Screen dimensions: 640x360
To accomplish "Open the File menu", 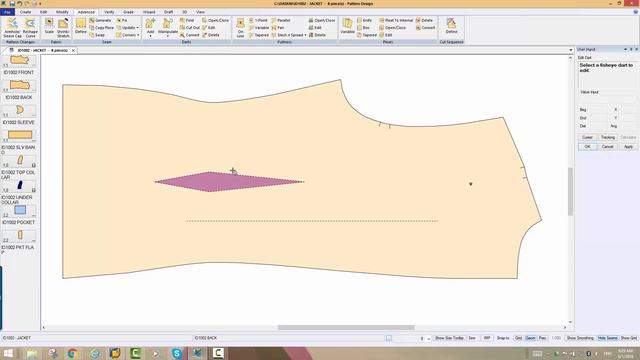I will (7, 12).
